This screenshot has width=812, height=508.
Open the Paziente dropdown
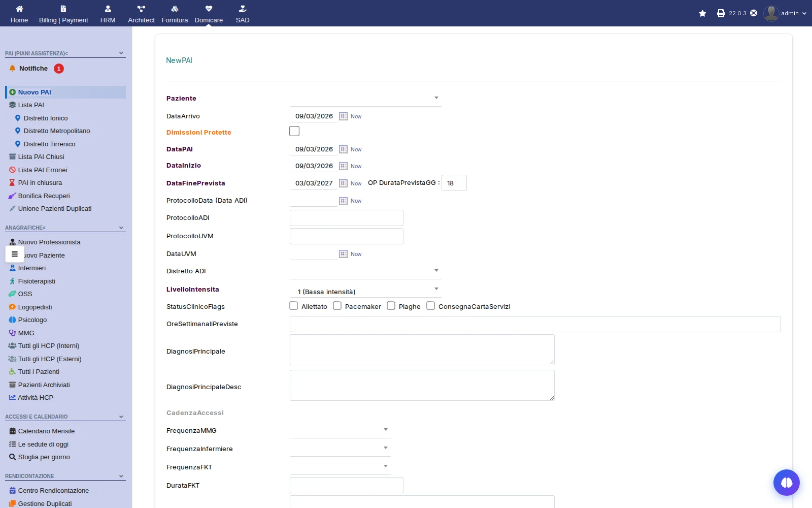365,98
